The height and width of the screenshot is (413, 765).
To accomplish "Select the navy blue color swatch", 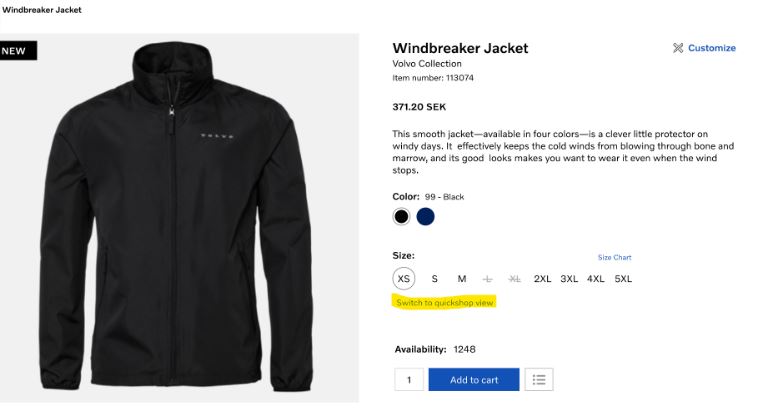I will tap(425, 216).
